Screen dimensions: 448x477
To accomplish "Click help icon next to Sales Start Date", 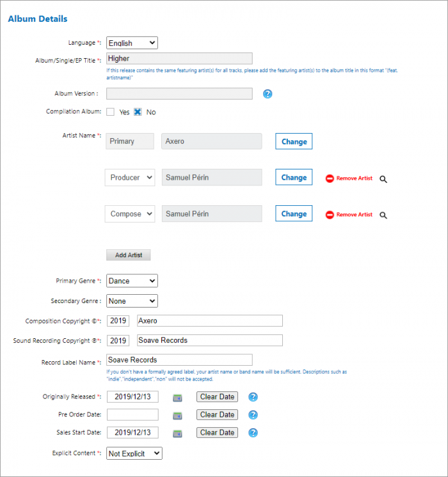I will (253, 433).
